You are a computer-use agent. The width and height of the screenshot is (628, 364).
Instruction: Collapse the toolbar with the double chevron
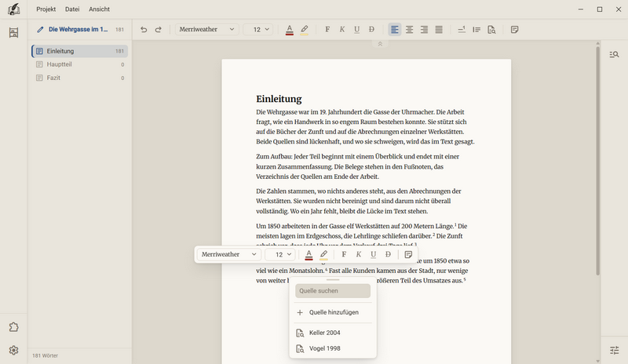[x=380, y=44]
